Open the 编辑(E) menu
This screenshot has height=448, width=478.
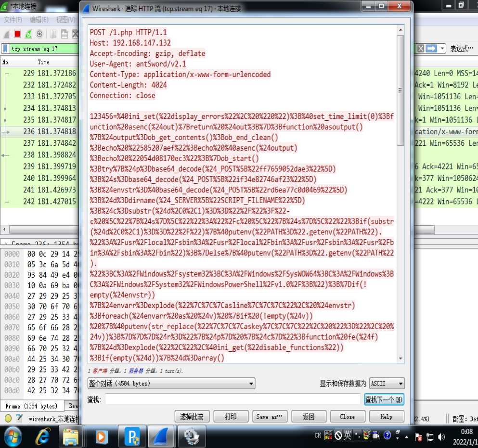(39, 20)
